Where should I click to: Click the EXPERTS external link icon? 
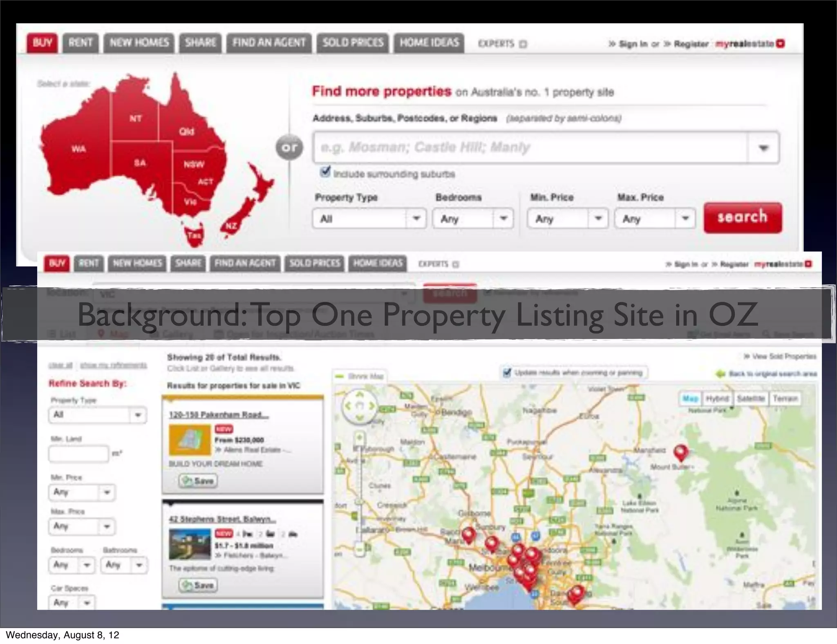523,44
